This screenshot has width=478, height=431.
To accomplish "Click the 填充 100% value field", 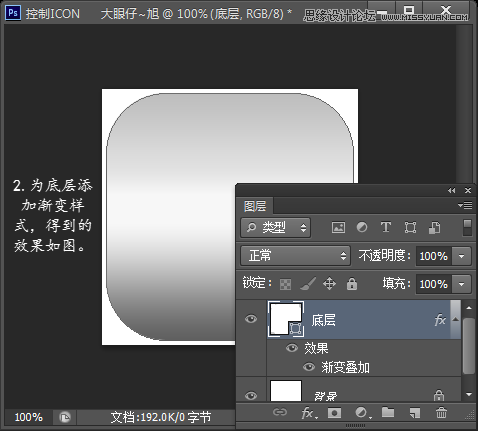I will pos(434,284).
